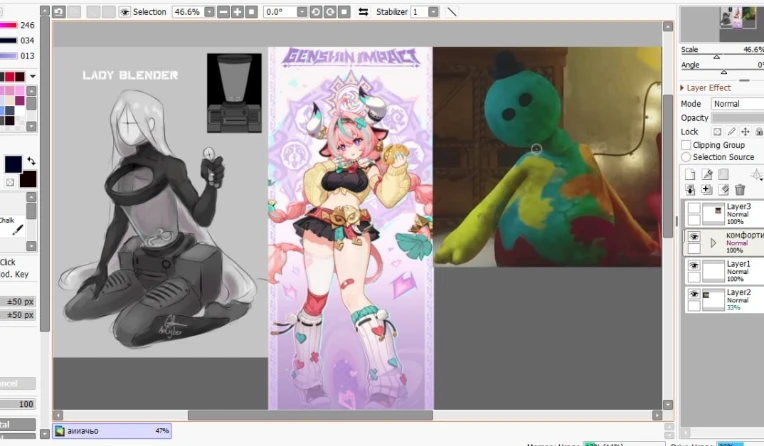Select the Selection Source radio button
The width and height of the screenshot is (764, 446).
[x=686, y=157]
